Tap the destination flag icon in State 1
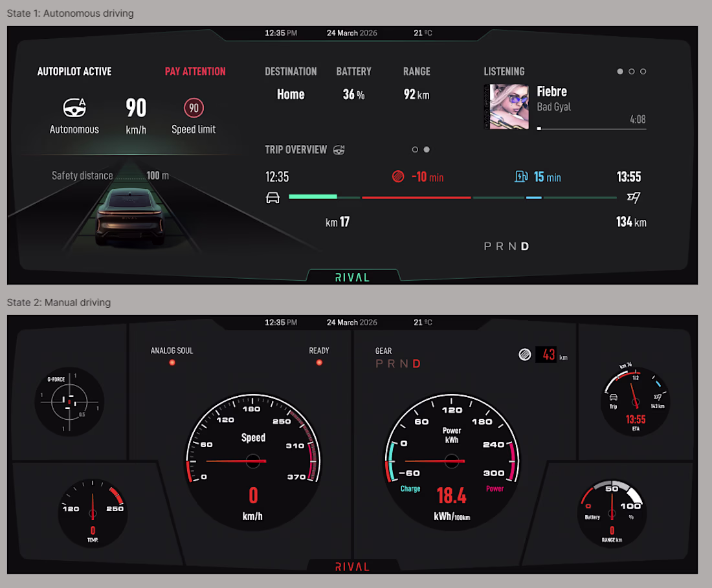The image size is (712, 588). click(x=634, y=197)
